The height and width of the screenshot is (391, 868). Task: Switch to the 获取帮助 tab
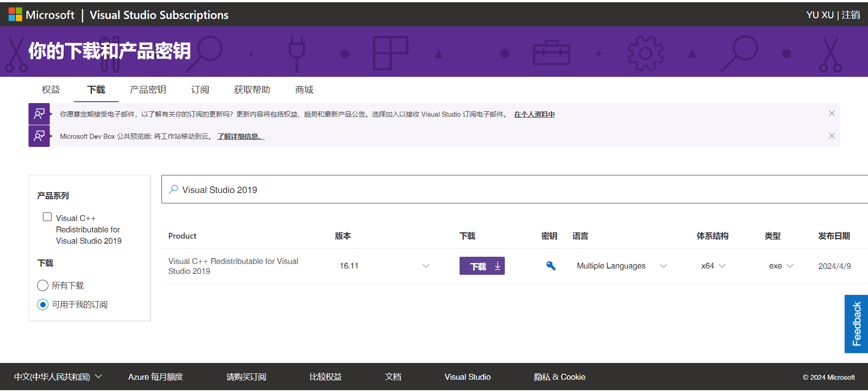252,90
